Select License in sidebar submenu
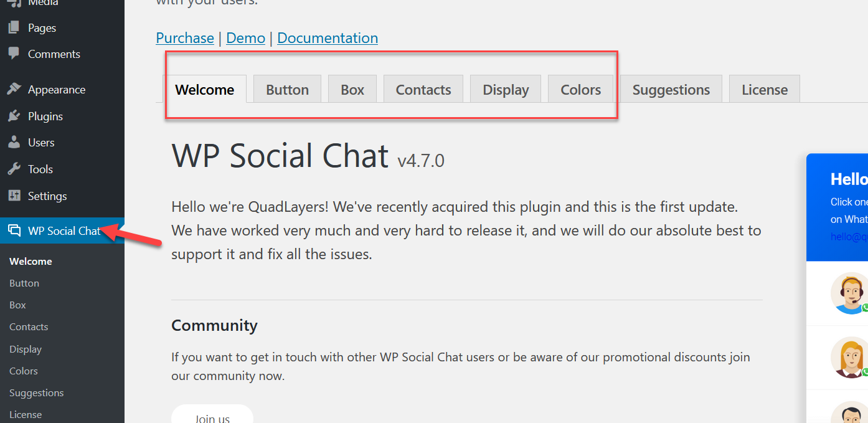 click(26, 414)
